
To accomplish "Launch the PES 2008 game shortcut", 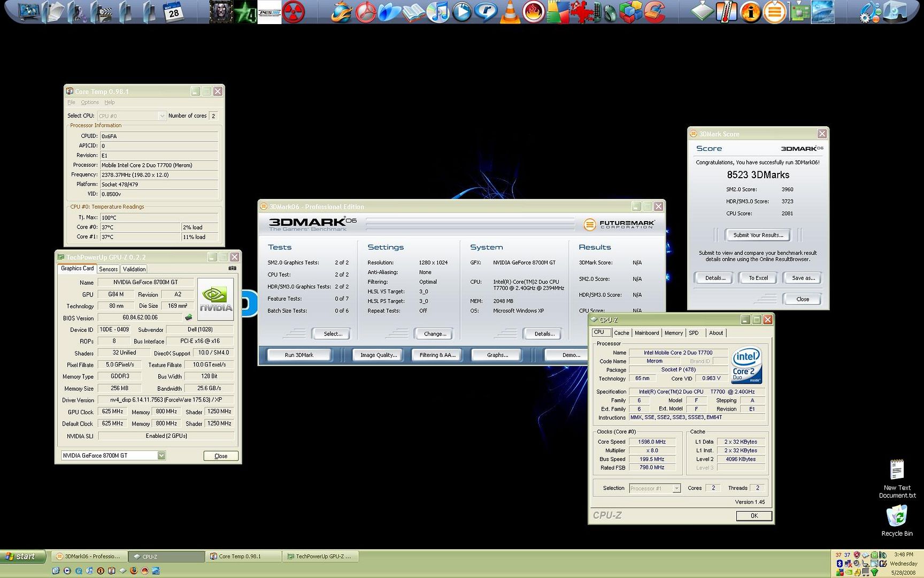I will [269, 12].
